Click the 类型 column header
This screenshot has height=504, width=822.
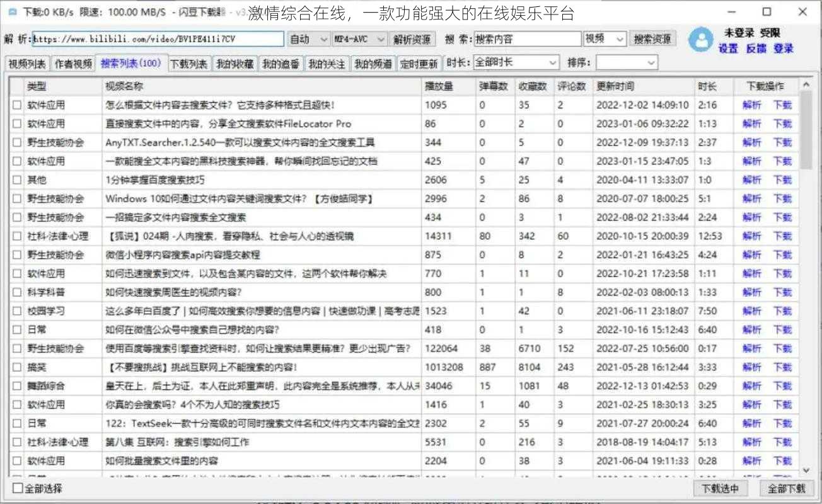[x=63, y=86]
